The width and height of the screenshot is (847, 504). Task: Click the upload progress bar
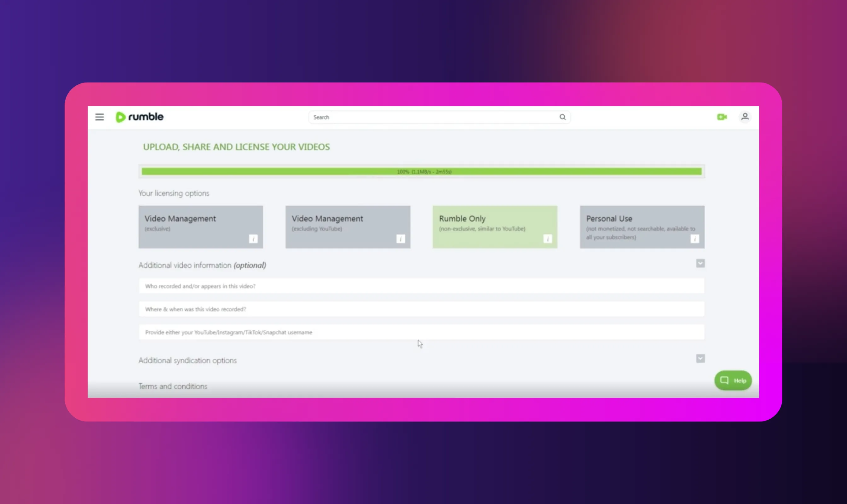(x=421, y=171)
